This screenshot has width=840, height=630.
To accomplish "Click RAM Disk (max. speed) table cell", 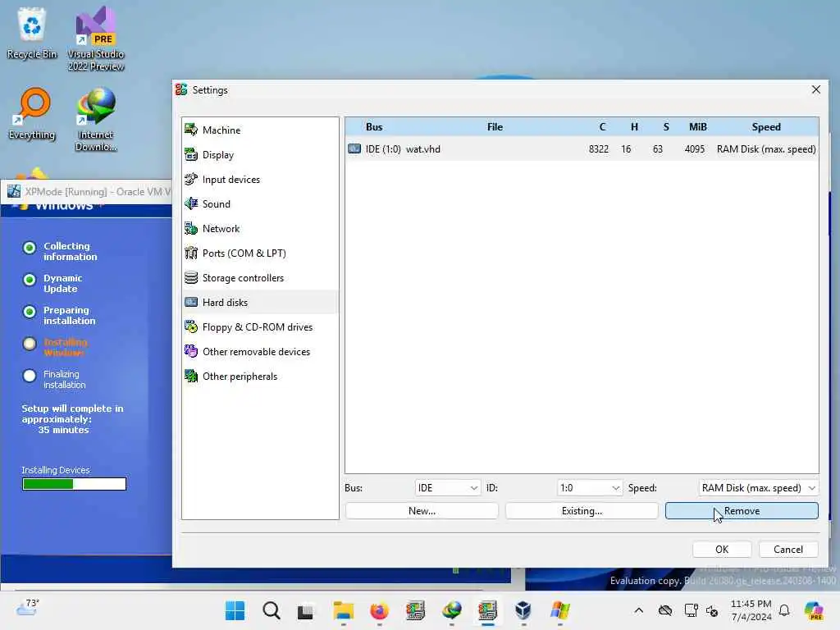I will [x=766, y=149].
